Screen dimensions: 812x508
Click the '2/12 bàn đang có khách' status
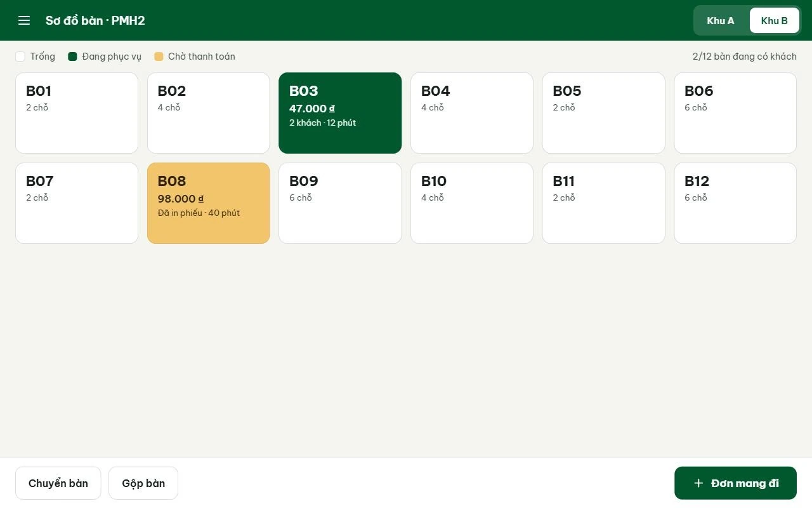coord(744,57)
